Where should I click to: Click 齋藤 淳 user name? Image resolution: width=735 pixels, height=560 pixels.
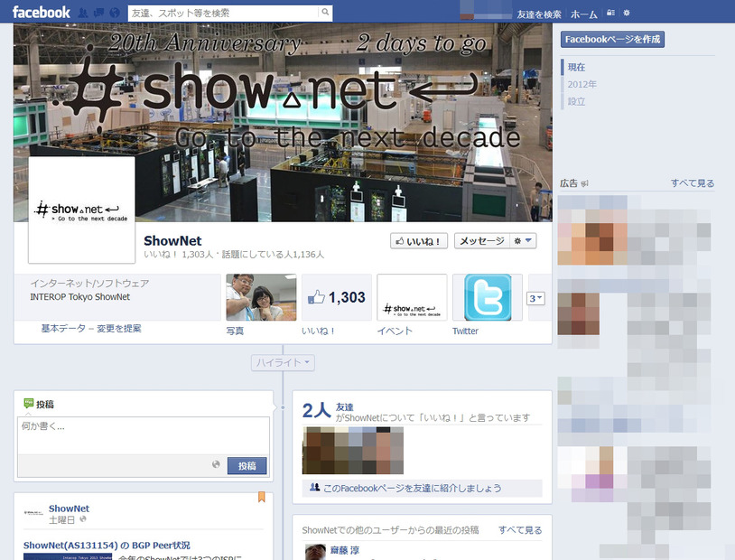click(x=345, y=550)
